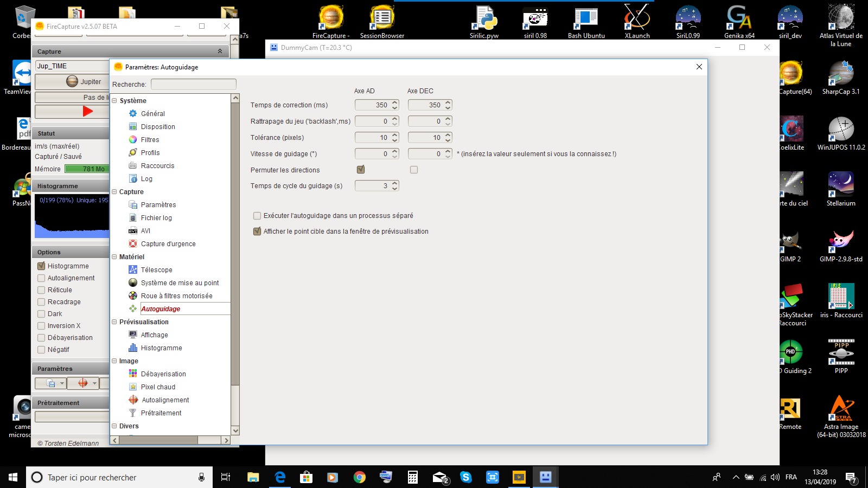Image resolution: width=868 pixels, height=488 pixels.
Task: Open the PIPP desktop shortcut
Action: (841, 356)
